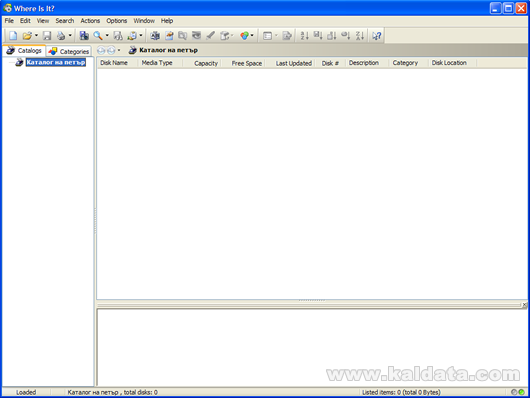530x398 pixels.
Task: Click the Каталог на петър path header
Action: 168,50
